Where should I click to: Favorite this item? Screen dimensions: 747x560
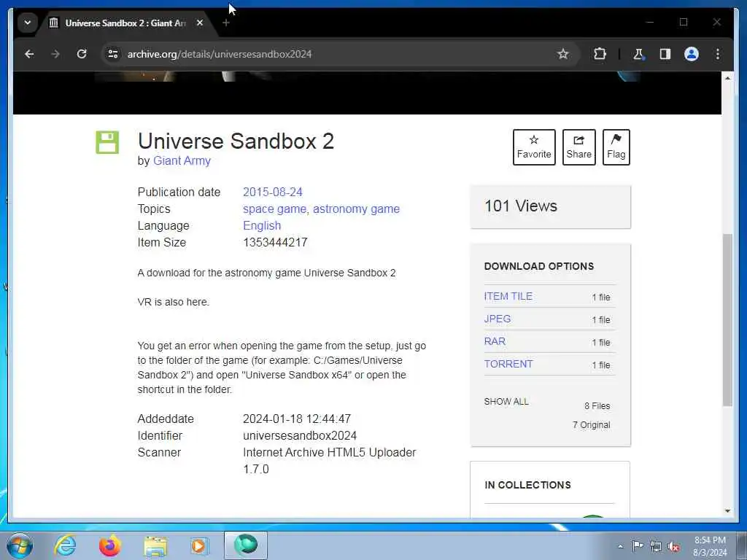(x=534, y=147)
